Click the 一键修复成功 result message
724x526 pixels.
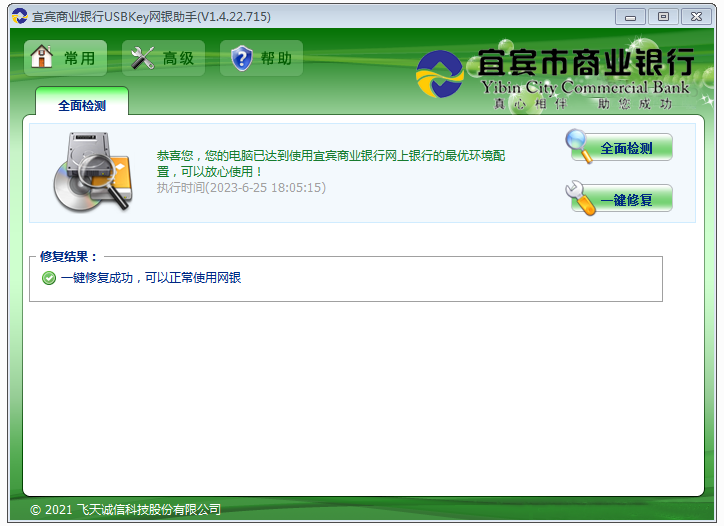tap(150, 278)
